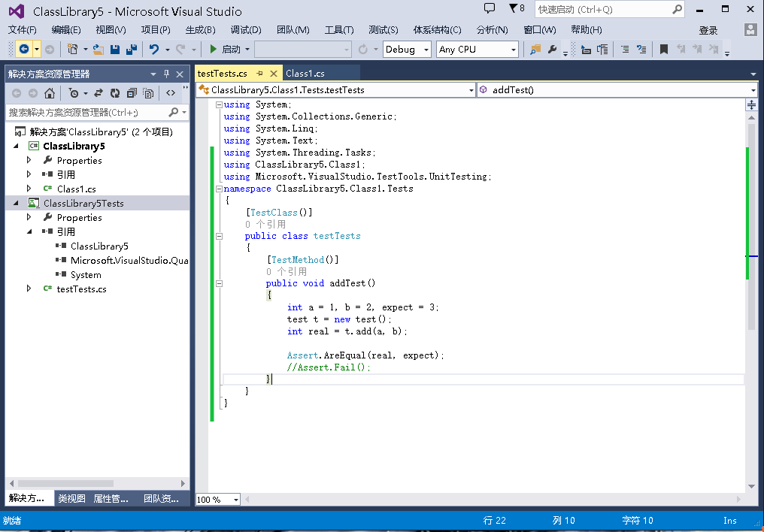The width and height of the screenshot is (764, 532).
Task: Click the comment out selection icon
Action: pos(625,49)
